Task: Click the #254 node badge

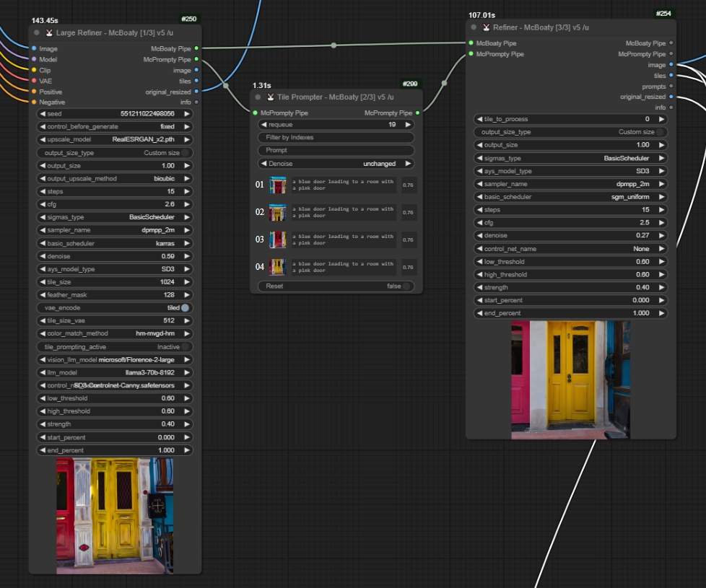Action: click(x=663, y=14)
